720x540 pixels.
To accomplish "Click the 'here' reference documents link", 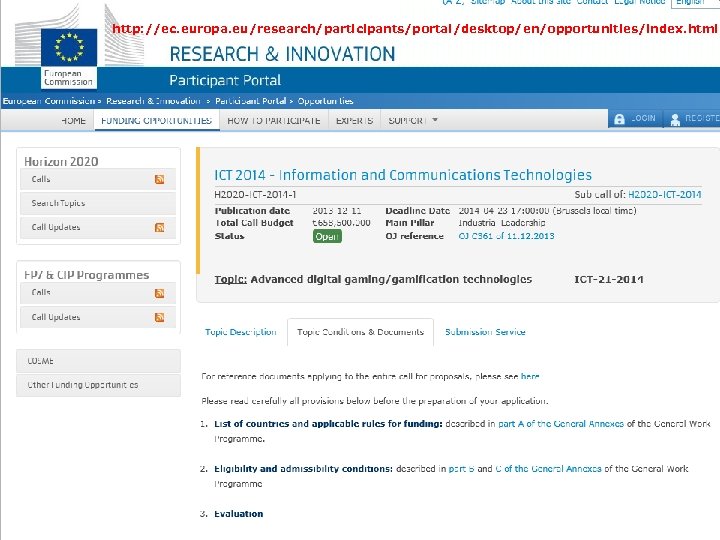I will tap(529, 377).
